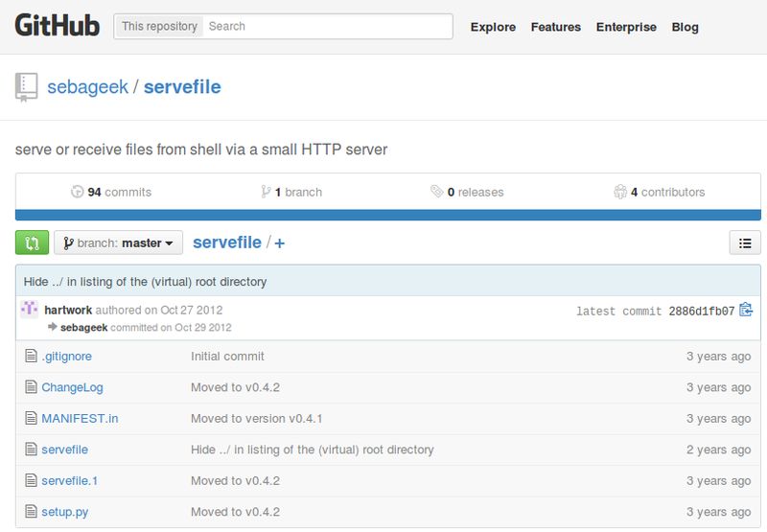Click the blue language bar
This screenshot has width=767, height=532.
tap(388, 215)
